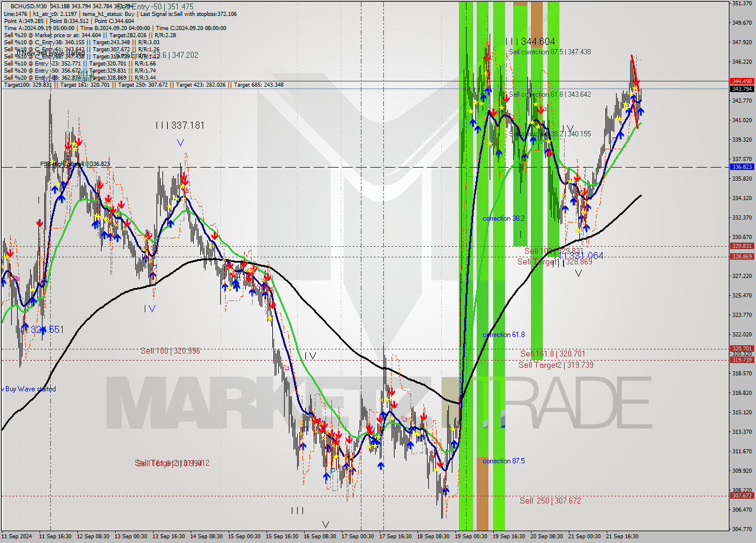Click the '11 Sep 2024' time axis label

17,537
